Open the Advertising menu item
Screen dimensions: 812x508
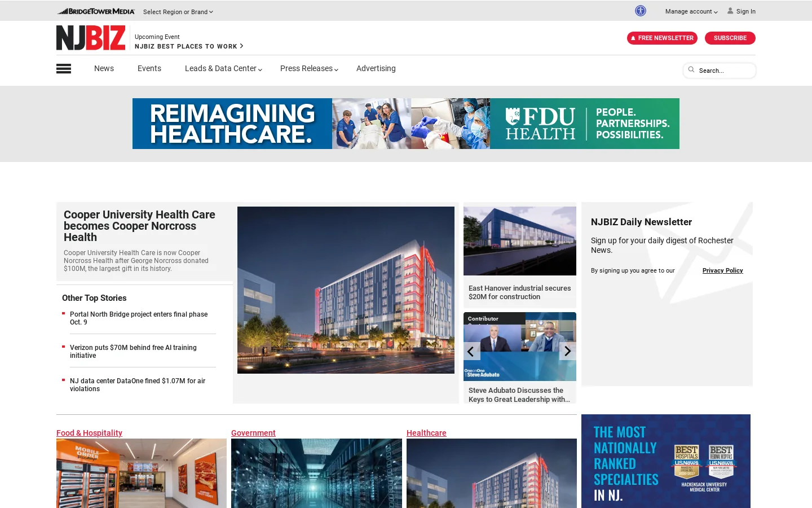[x=376, y=68]
